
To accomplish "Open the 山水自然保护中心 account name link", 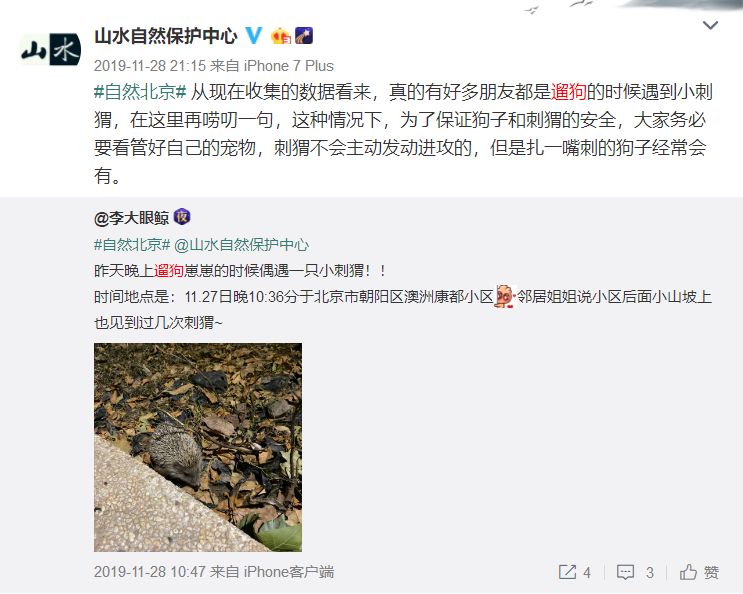I will coord(166,36).
